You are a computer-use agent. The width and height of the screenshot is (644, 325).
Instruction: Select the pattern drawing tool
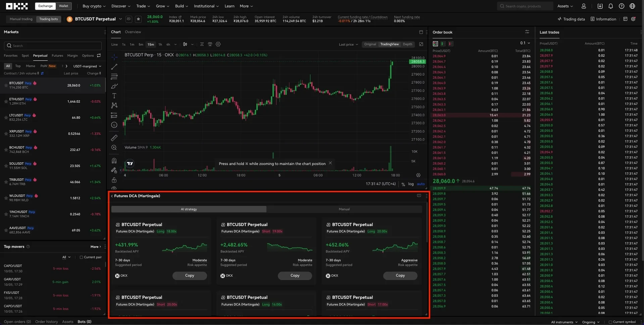pyautogui.click(x=114, y=105)
